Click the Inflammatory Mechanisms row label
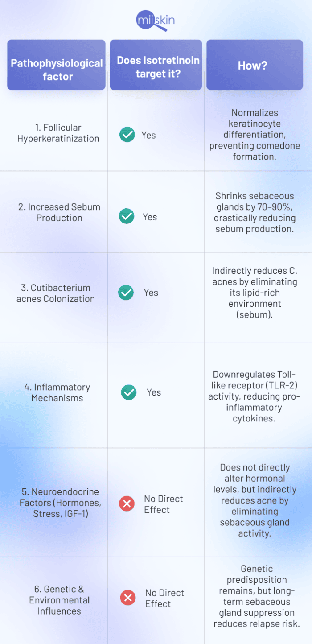 click(57, 392)
